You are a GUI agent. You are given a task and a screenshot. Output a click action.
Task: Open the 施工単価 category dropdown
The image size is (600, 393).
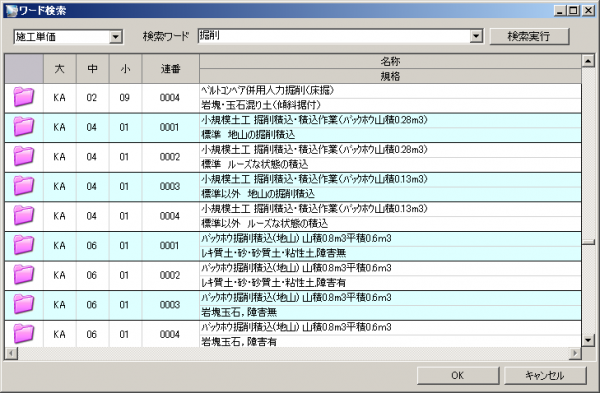(116, 37)
